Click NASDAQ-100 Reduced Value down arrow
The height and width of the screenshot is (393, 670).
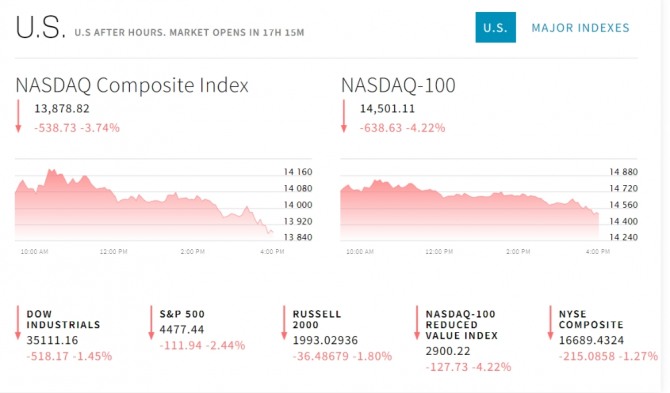(x=417, y=323)
